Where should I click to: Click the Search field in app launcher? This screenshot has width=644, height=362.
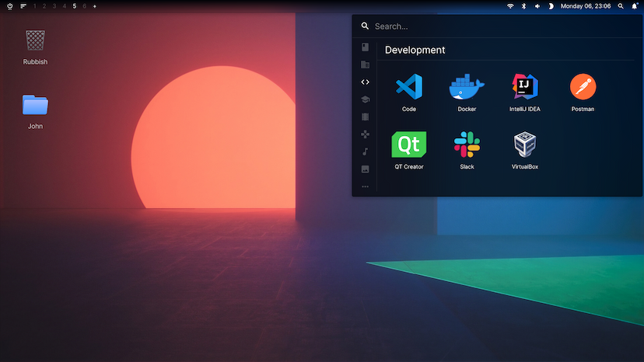pyautogui.click(x=498, y=26)
